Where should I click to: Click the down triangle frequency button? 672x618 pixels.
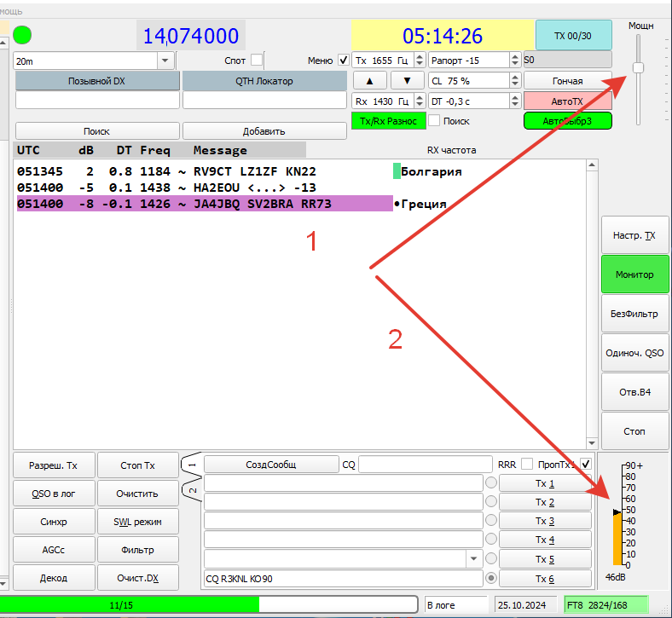coord(407,80)
